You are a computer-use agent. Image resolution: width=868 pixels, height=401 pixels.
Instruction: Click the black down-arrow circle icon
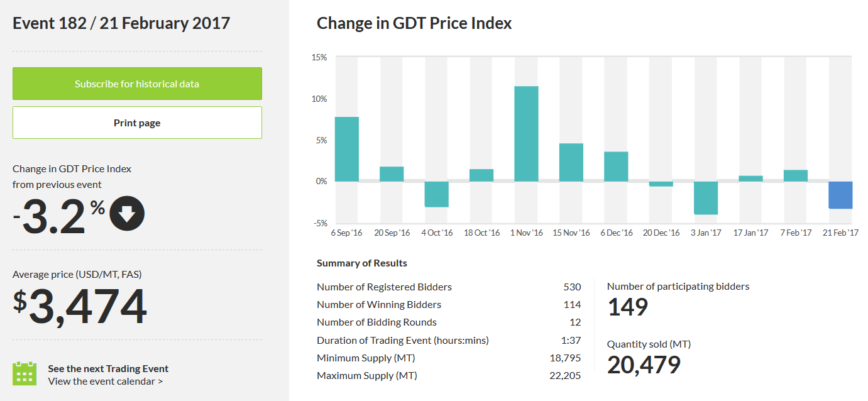[x=127, y=214]
